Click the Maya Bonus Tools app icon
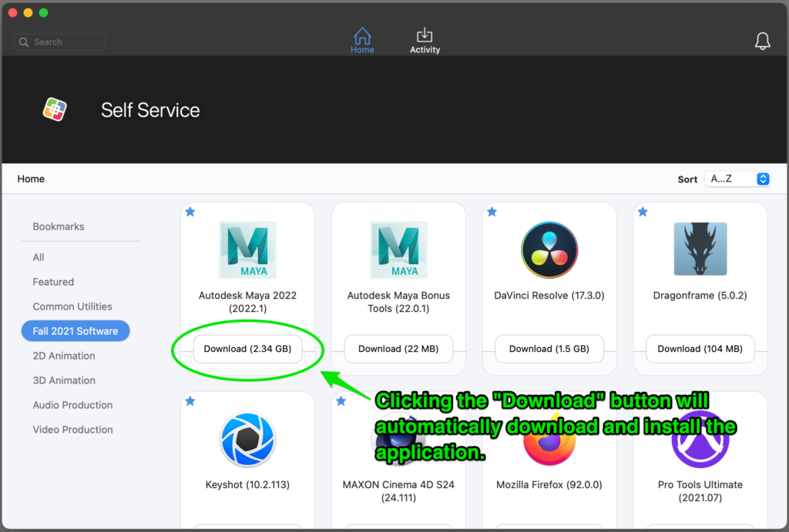 pyautogui.click(x=398, y=249)
